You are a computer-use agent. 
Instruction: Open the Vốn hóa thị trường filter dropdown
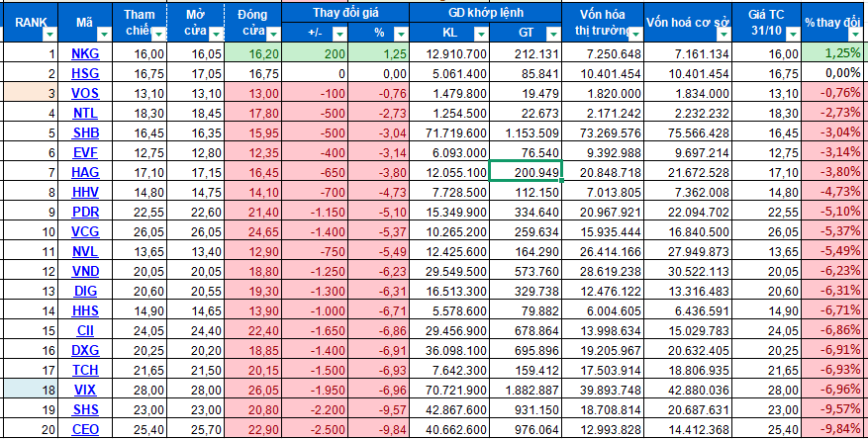(635, 35)
